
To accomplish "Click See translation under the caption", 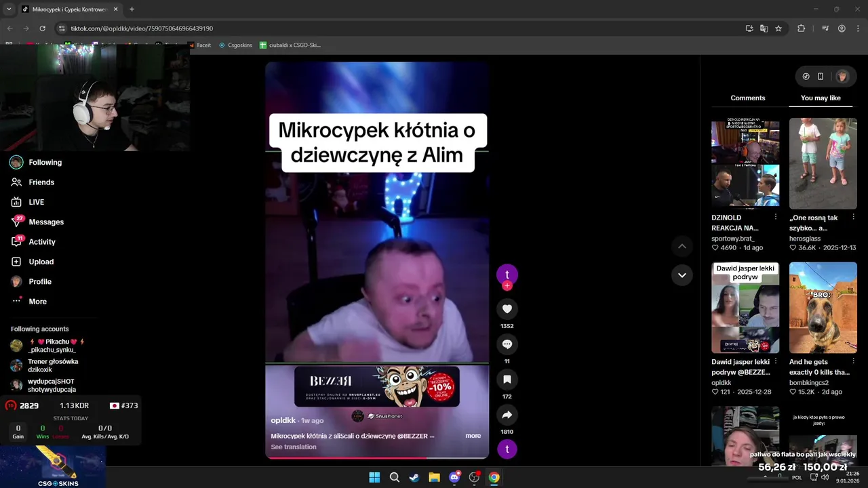I will (x=294, y=447).
